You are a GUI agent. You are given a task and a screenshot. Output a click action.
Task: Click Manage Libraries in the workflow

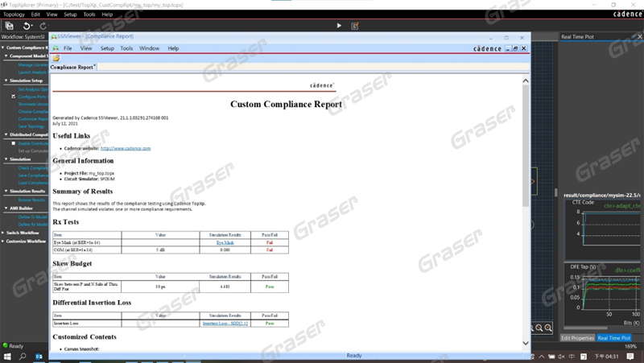(x=33, y=65)
